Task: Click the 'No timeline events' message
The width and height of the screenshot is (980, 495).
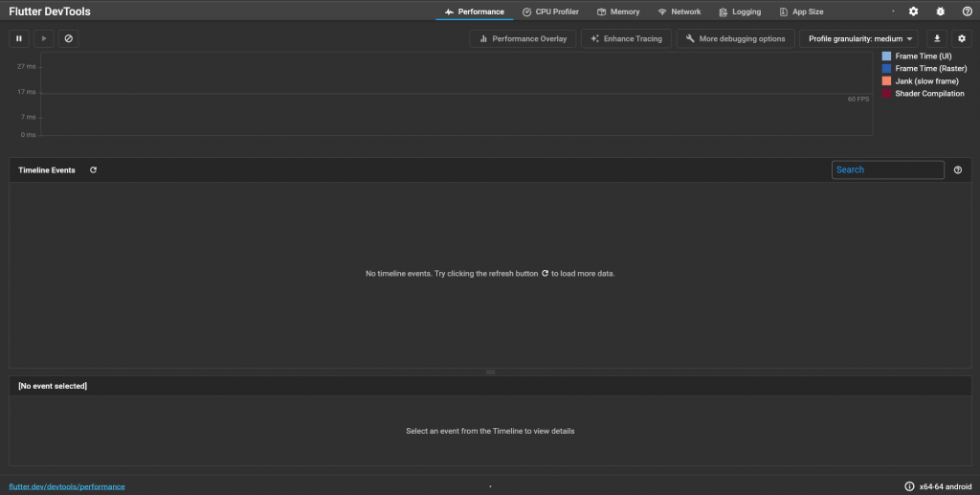Action: tap(490, 274)
